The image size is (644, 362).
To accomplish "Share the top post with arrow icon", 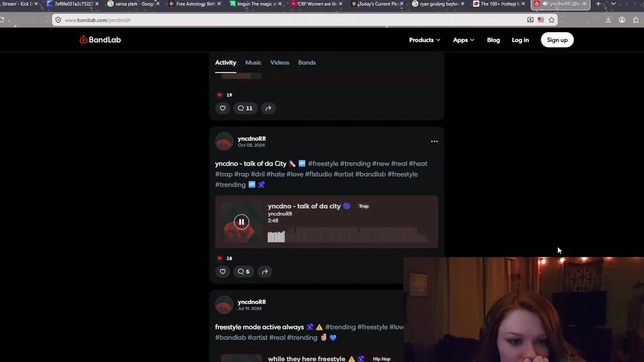I will point(268,108).
